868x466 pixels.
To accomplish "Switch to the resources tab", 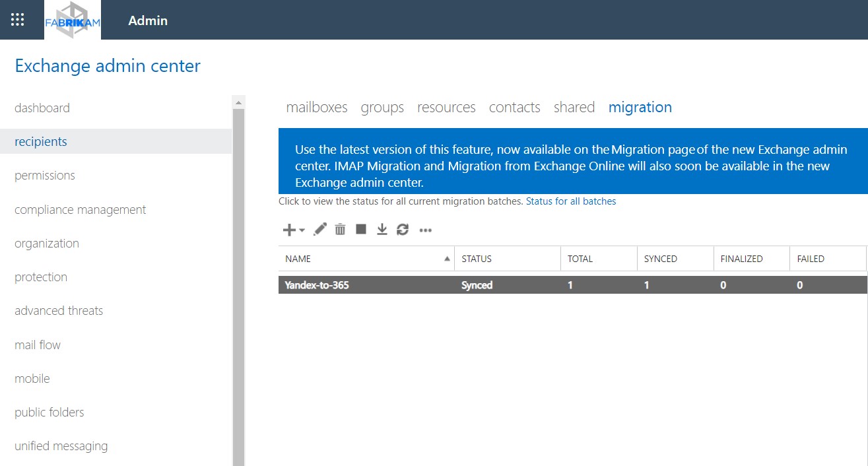I will [446, 107].
